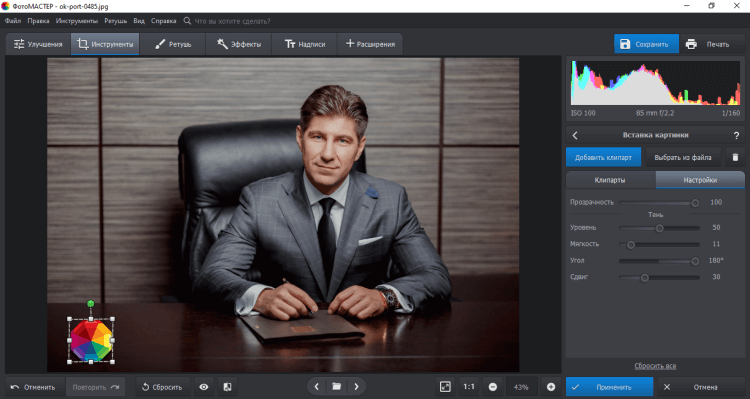
Task: Set zoom to 1:1 scale
Action: [x=469, y=387]
